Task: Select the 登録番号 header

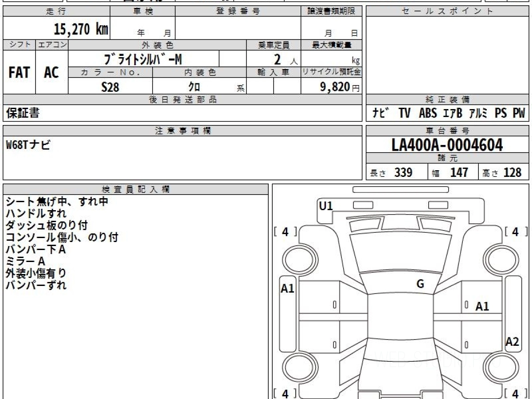Action: click(238, 12)
